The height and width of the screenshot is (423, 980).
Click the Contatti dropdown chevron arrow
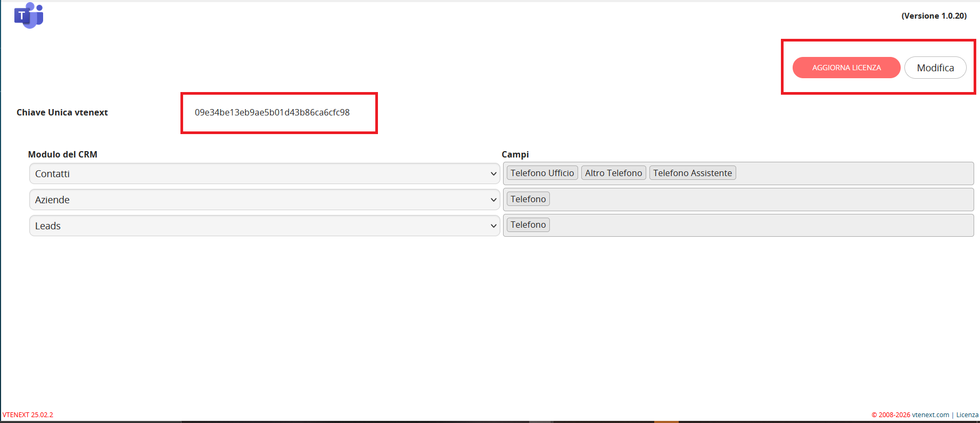pos(493,174)
